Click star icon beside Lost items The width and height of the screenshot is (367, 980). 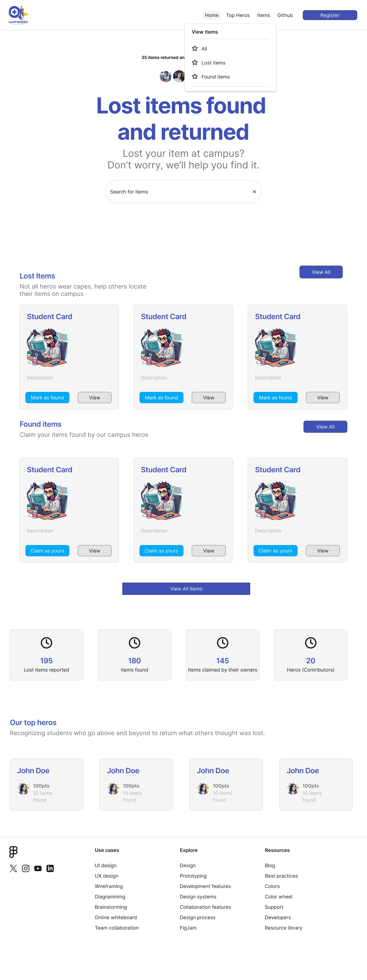[195, 62]
